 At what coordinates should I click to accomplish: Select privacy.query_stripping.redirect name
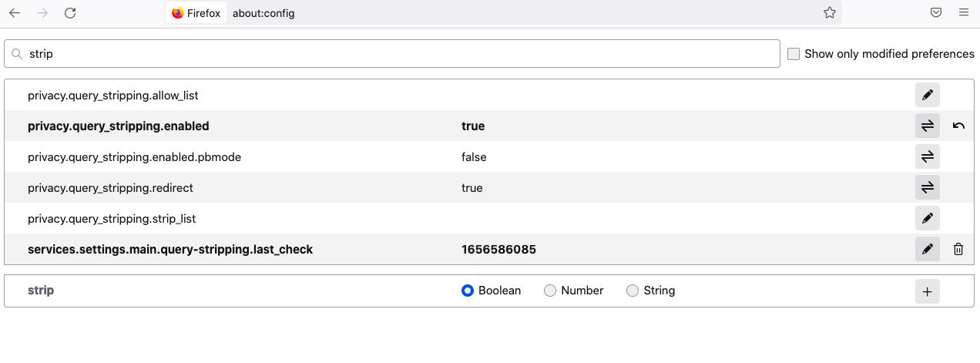[x=111, y=188]
